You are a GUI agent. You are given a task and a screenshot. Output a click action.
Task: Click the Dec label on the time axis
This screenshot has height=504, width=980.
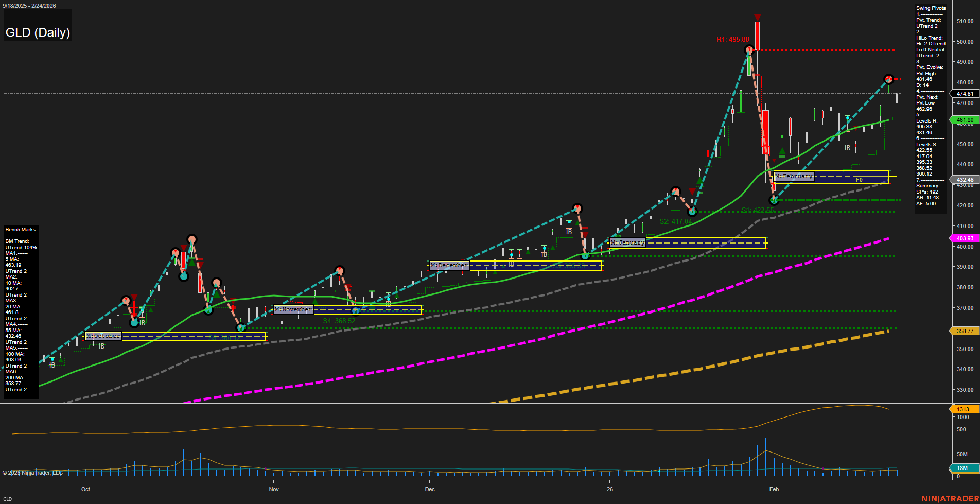430,489
